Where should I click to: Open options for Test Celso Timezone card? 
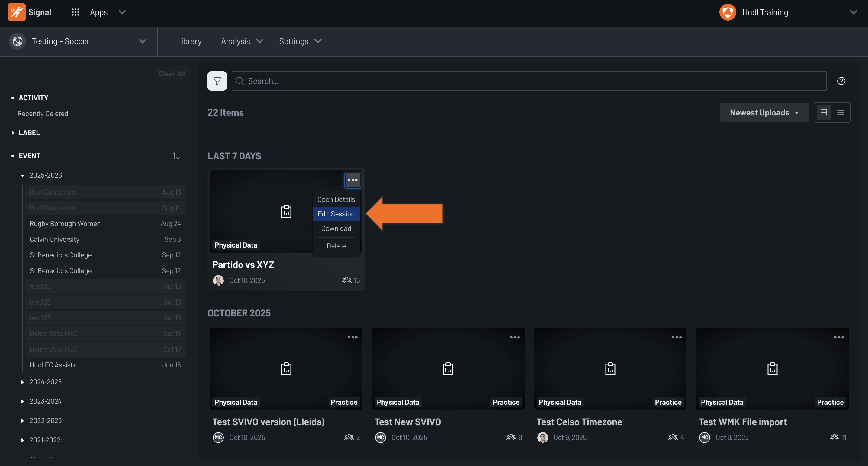point(677,337)
